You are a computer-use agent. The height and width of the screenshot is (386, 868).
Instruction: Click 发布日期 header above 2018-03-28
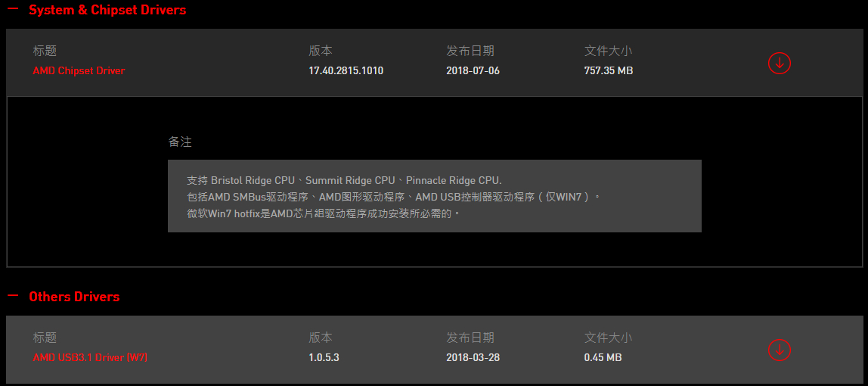pyautogui.click(x=470, y=338)
